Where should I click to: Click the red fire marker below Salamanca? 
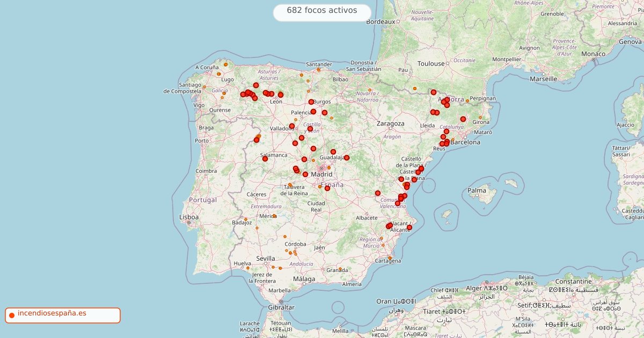point(265,159)
